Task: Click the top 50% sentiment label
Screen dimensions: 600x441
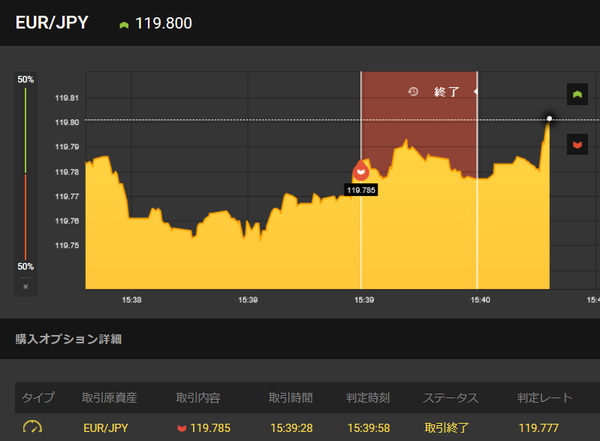Action: click(x=26, y=80)
